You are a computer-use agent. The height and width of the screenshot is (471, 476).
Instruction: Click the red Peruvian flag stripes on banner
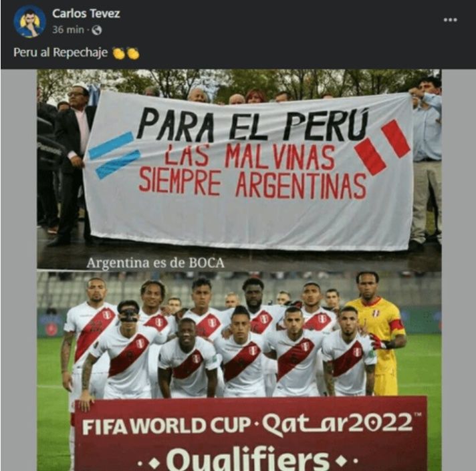(382, 147)
